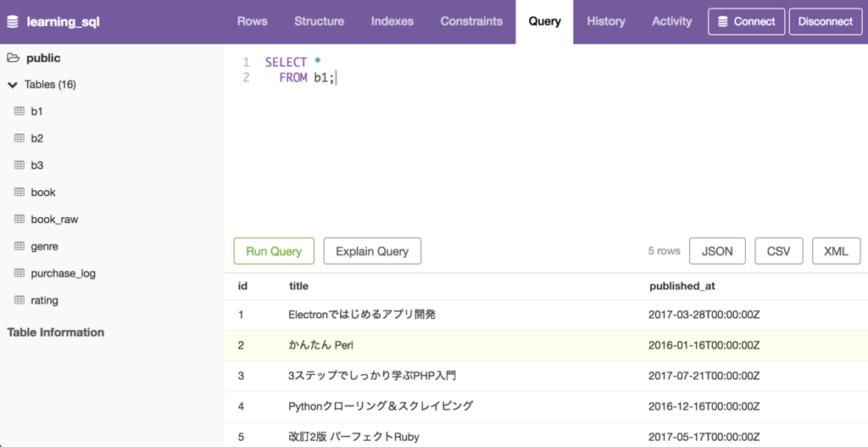Click the 'Electronではじめるアプリ開発' title cell
The image size is (868, 447).
tap(362, 315)
